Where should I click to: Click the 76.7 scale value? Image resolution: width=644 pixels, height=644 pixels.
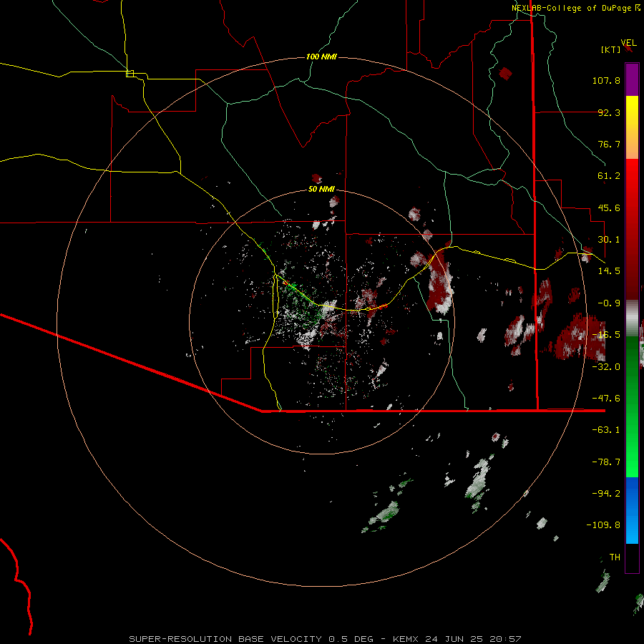point(609,144)
